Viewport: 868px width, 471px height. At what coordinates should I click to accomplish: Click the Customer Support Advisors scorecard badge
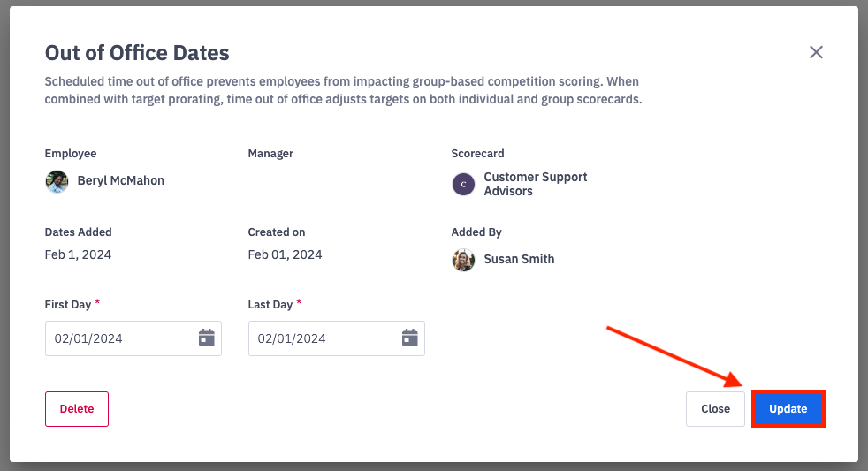tap(463, 184)
